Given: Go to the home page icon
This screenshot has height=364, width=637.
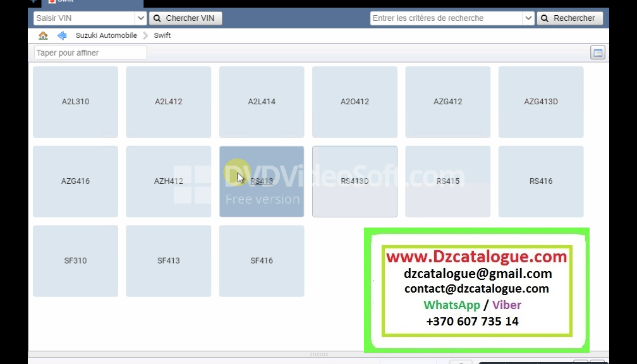Looking at the screenshot, I should 43,36.
